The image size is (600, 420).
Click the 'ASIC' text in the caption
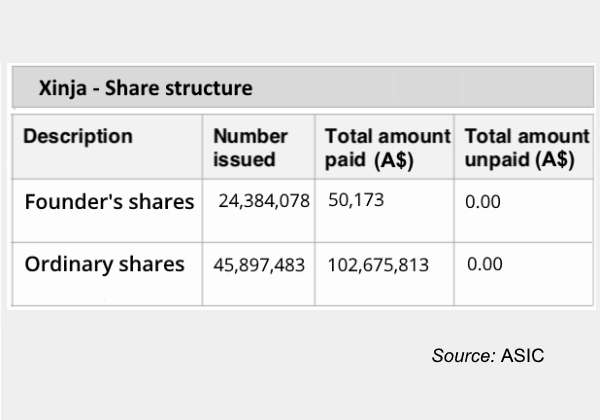point(523,356)
